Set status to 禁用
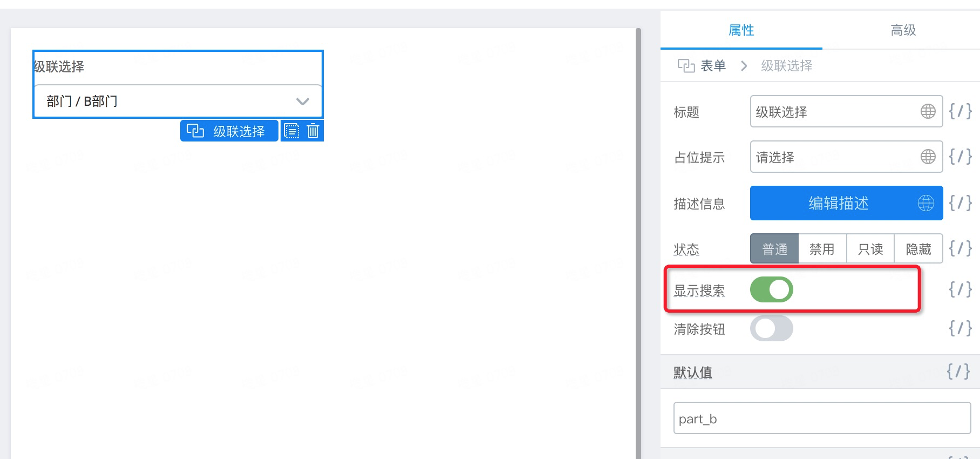The height and width of the screenshot is (459, 980). coord(822,249)
